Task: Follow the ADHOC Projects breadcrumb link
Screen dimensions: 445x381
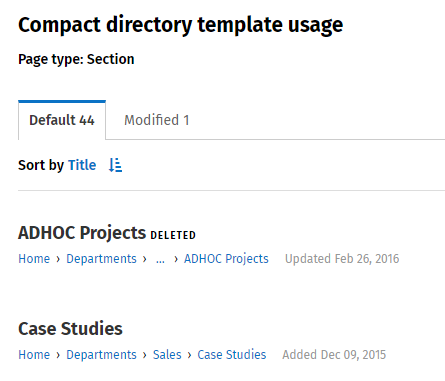Action: pos(226,259)
